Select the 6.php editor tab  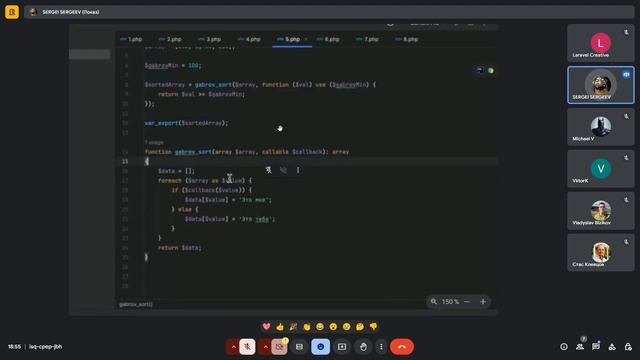tap(329, 39)
